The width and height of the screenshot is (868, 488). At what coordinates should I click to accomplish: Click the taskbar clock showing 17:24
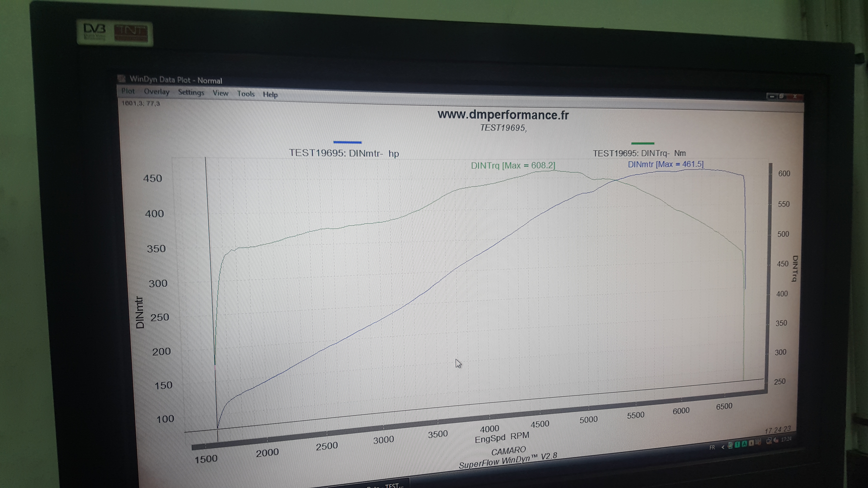(x=786, y=439)
